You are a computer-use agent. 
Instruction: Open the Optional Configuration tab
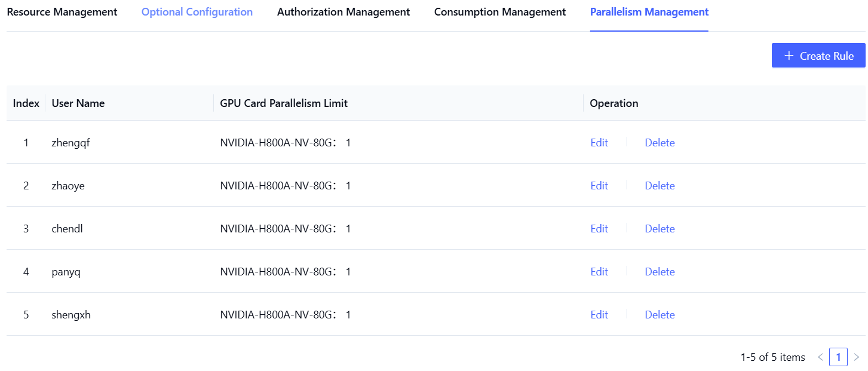pyautogui.click(x=197, y=12)
